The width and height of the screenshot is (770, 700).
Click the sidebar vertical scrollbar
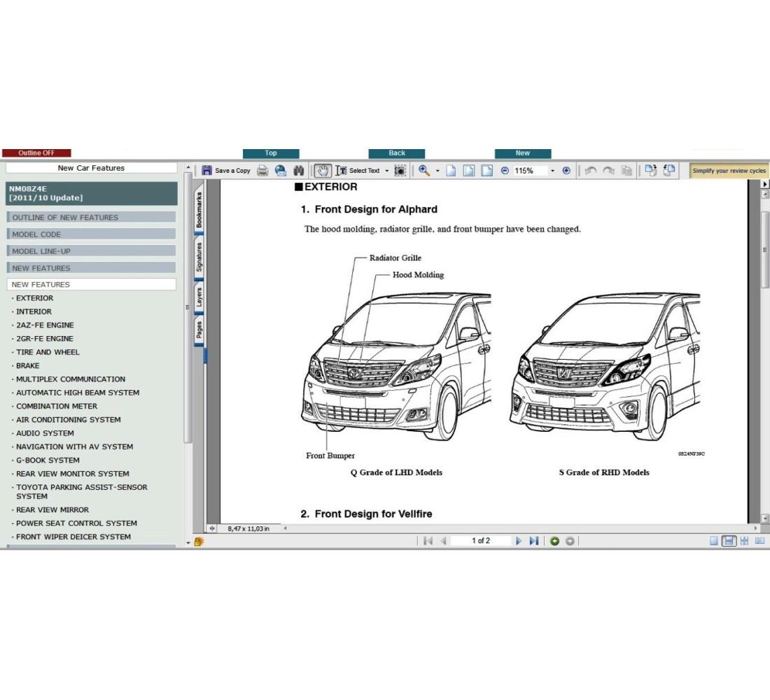click(188, 307)
